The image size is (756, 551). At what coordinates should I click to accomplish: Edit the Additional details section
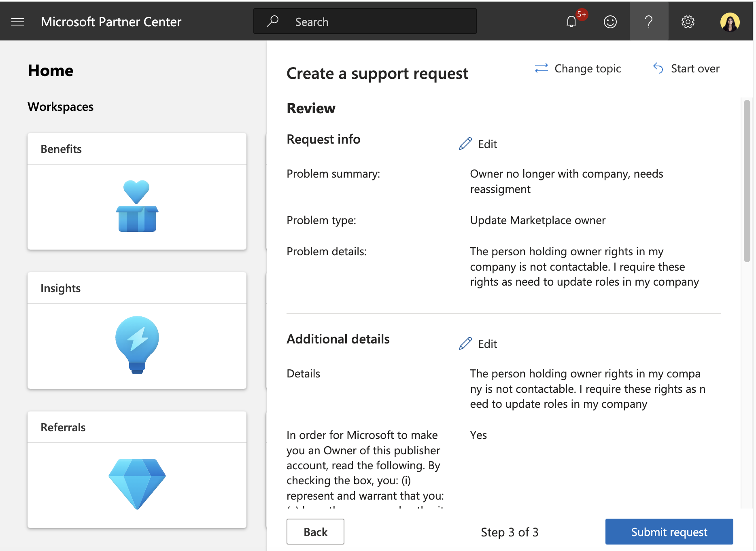(x=478, y=344)
